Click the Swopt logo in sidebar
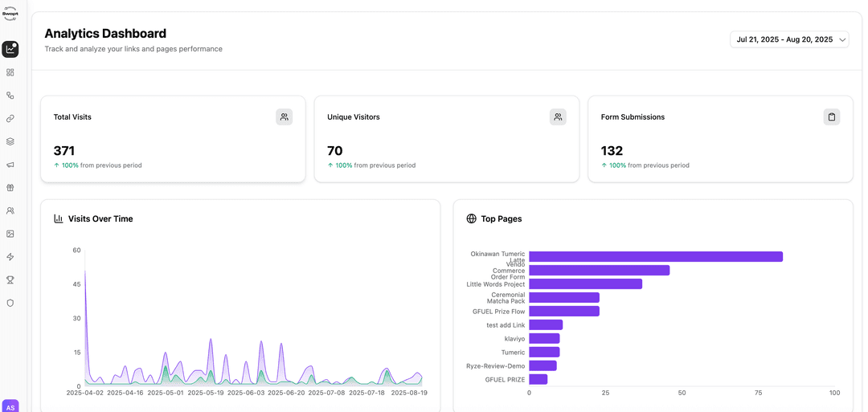The image size is (868, 412). [10, 14]
